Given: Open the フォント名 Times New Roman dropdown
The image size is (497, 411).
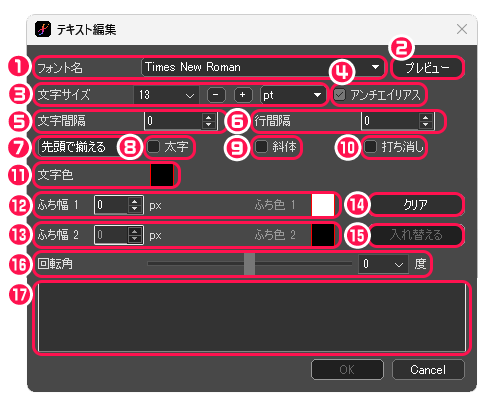Looking at the screenshot, I should click(x=263, y=67).
